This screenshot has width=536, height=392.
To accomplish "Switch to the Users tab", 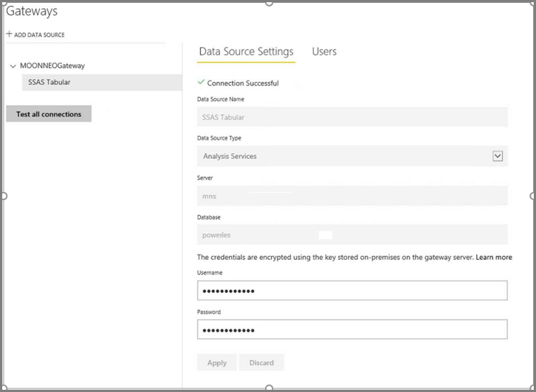I will 324,52.
